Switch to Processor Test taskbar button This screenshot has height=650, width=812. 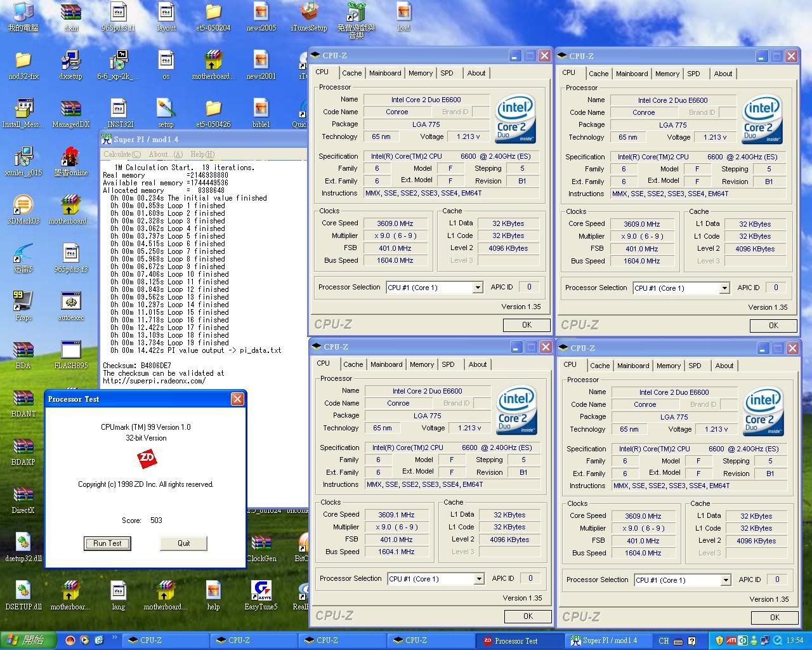[x=519, y=640]
